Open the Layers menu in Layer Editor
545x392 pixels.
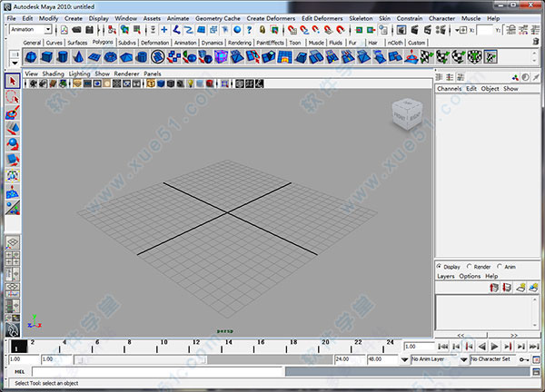coord(446,276)
